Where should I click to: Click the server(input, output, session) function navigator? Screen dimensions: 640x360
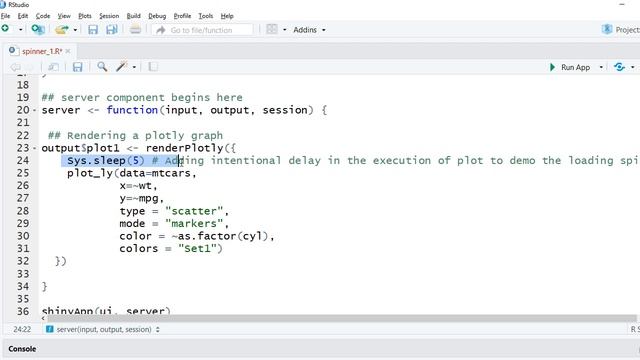click(x=104, y=329)
